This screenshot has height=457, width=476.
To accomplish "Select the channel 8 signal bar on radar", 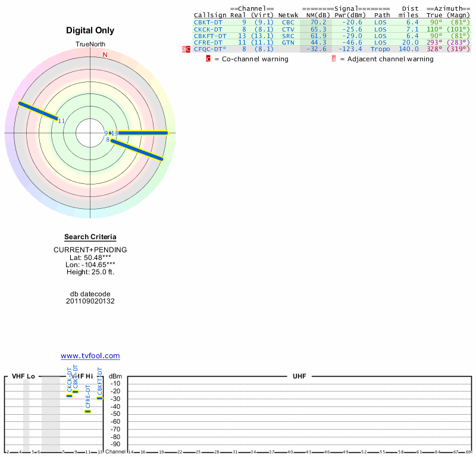I will 137,149.
